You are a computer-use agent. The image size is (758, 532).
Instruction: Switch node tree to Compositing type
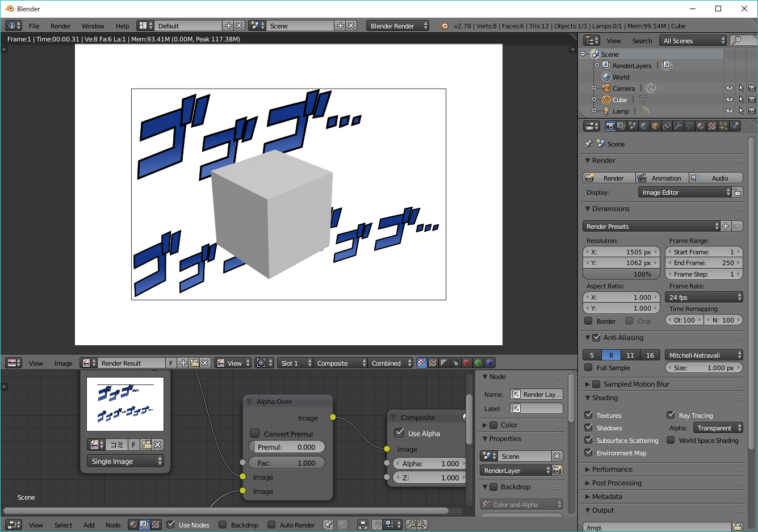[x=145, y=525]
